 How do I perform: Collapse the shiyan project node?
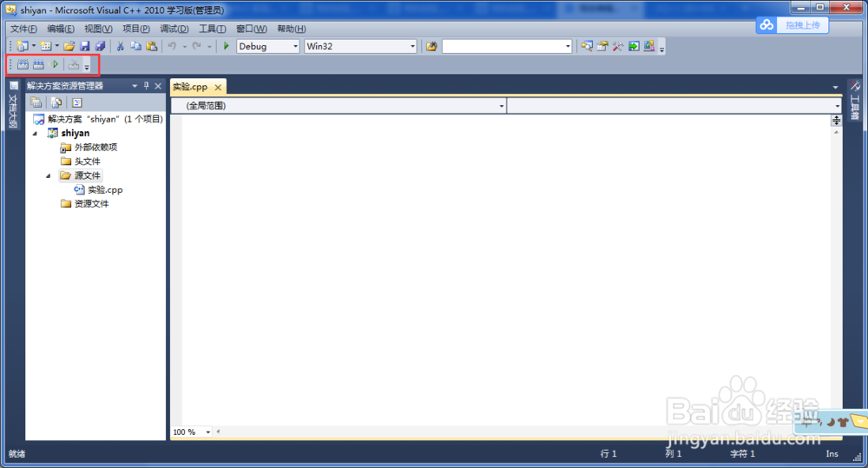coord(36,134)
